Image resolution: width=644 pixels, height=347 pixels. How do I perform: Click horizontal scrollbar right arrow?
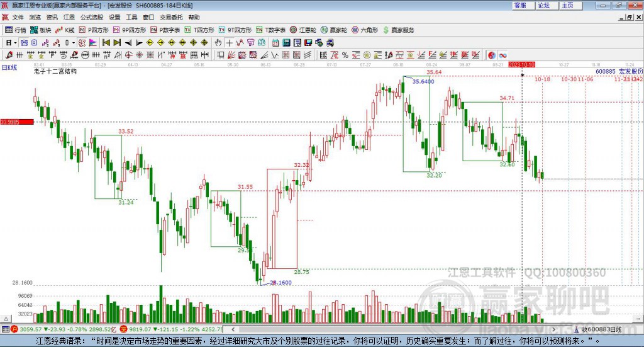tap(553, 329)
